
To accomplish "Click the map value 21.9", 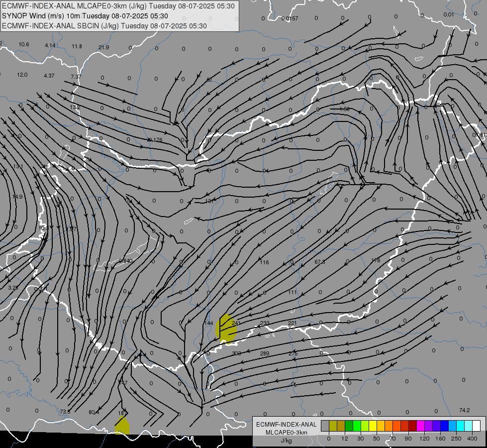I will coord(104,47).
